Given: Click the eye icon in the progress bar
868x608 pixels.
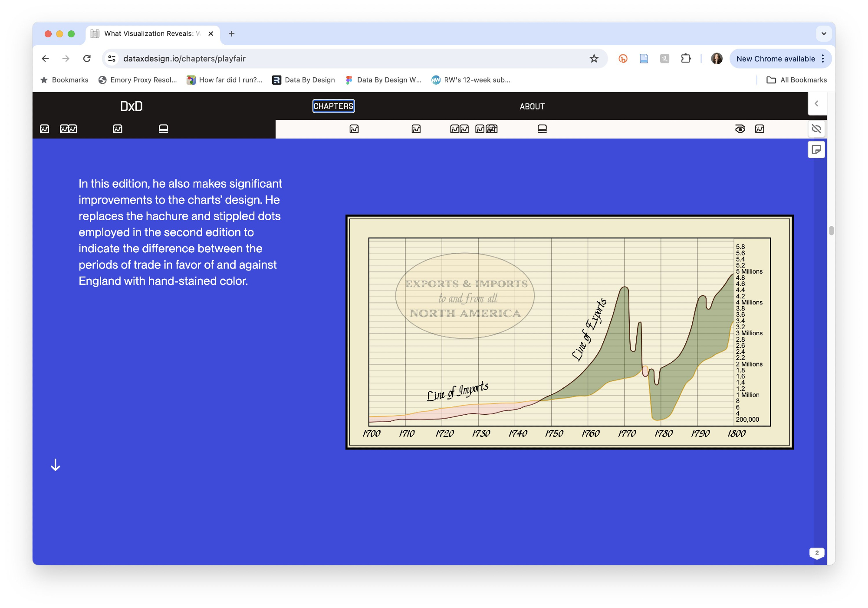Looking at the screenshot, I should pos(740,129).
